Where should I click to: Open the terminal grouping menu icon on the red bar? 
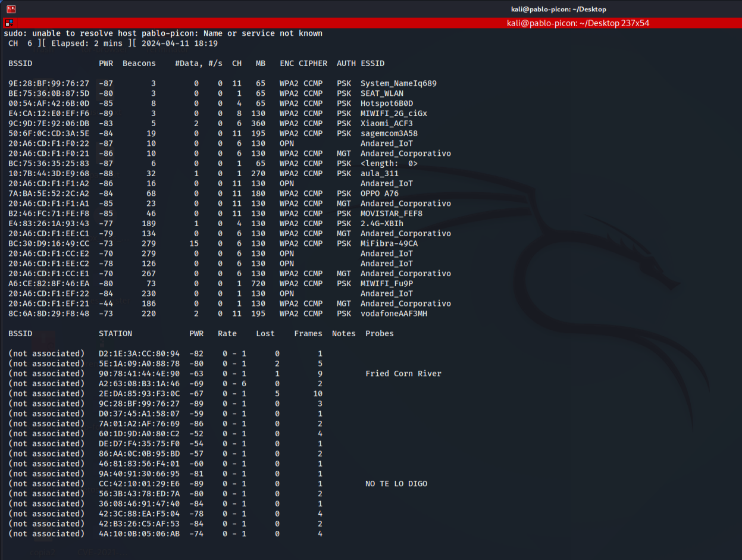[x=8, y=23]
